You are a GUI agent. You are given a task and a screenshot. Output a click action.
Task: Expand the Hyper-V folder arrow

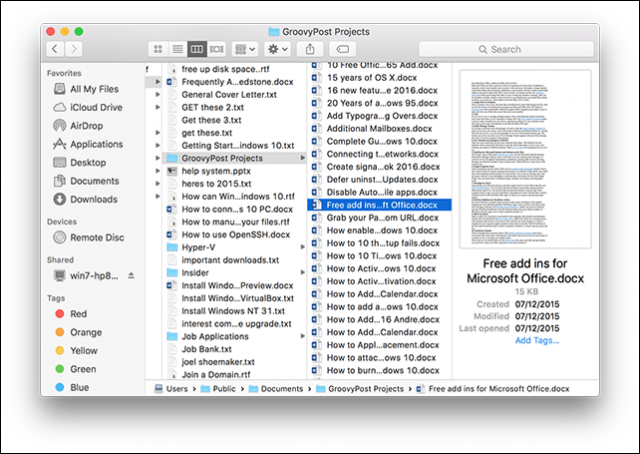click(302, 247)
